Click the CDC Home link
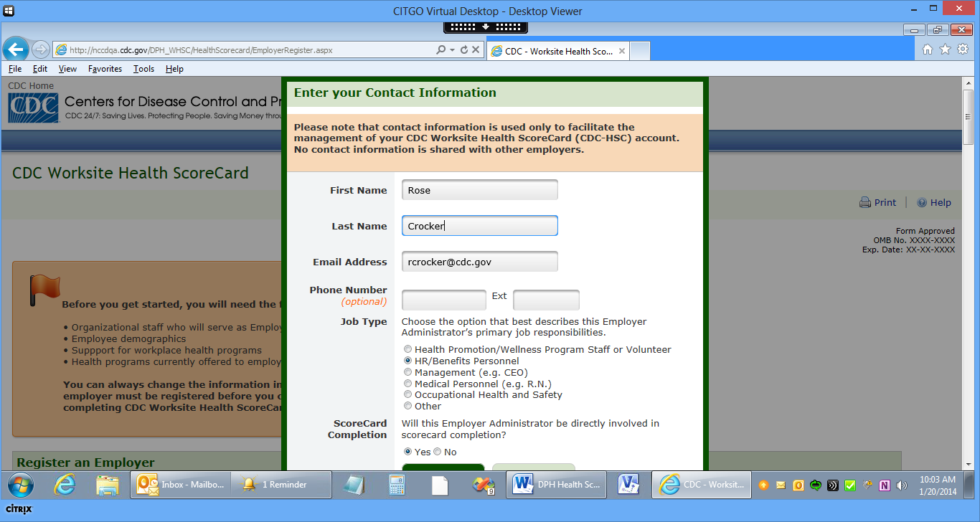The width and height of the screenshot is (980, 522). pos(31,86)
